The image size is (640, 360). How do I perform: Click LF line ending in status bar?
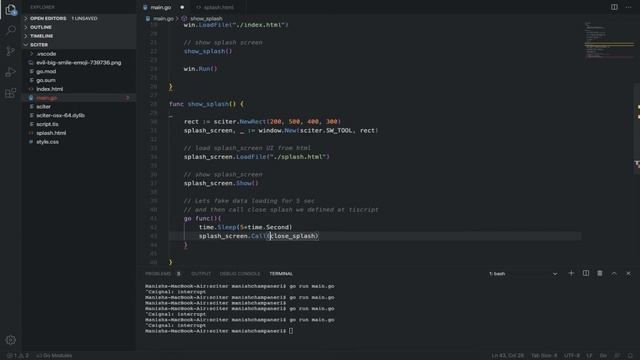click(x=589, y=356)
